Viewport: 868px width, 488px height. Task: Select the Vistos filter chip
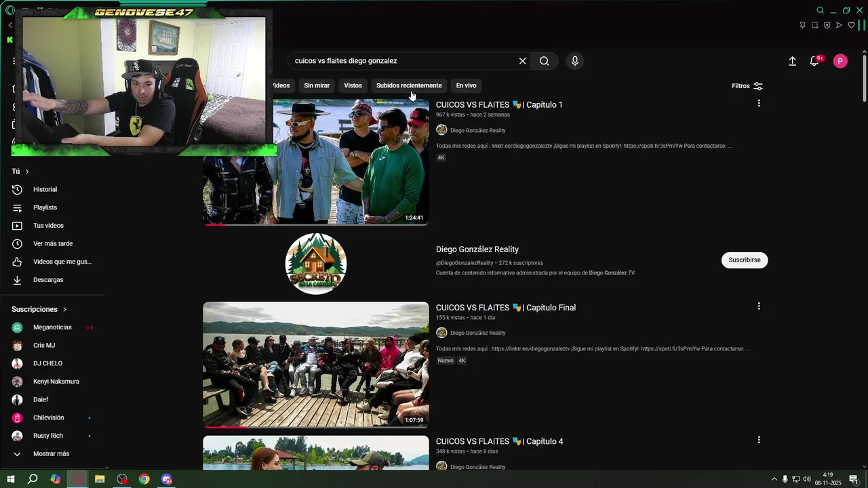353,85
